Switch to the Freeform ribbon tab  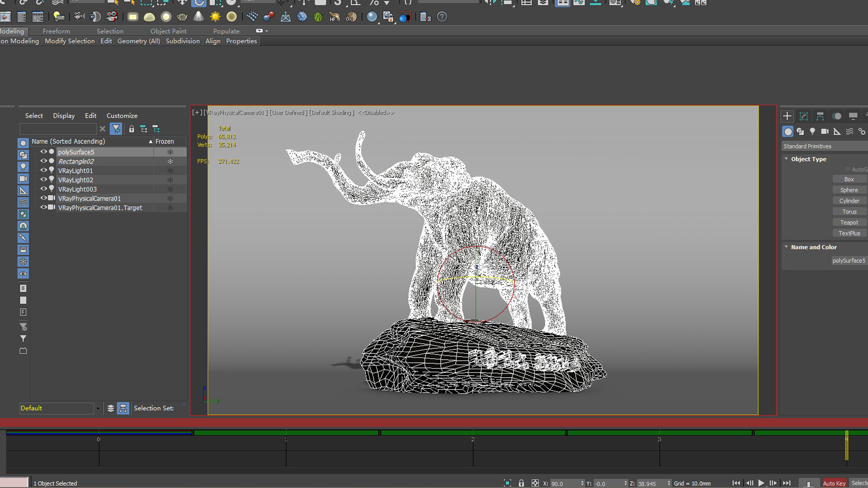click(x=56, y=31)
